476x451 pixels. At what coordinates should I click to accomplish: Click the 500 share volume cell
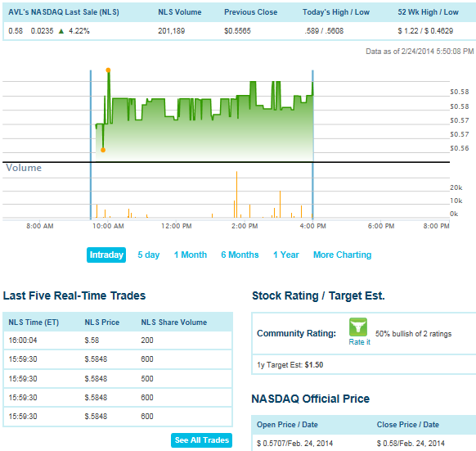pyautogui.click(x=147, y=379)
